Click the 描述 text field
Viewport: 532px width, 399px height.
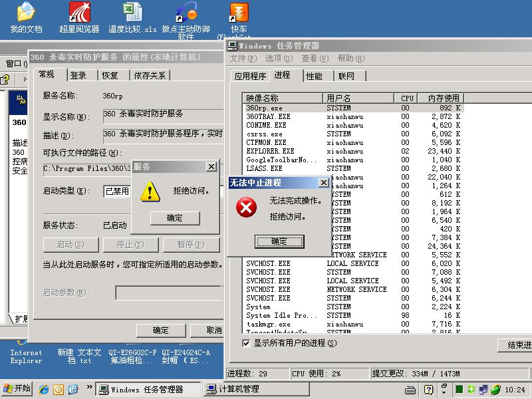(x=163, y=136)
